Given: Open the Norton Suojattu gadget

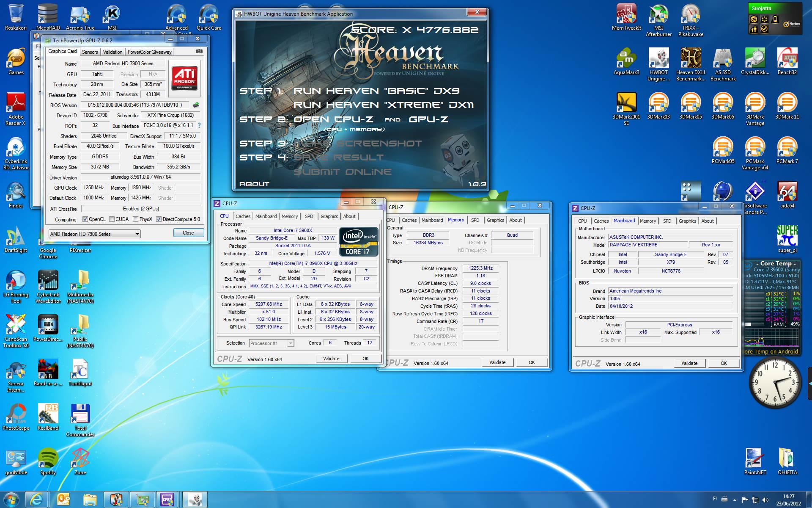Looking at the screenshot, I should tap(775, 19).
